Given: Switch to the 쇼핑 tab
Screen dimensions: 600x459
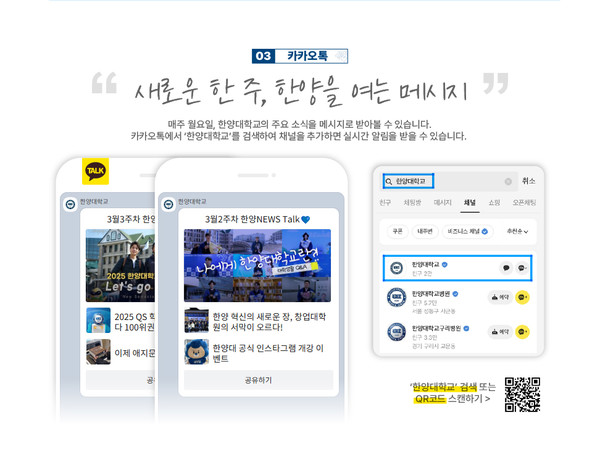Looking at the screenshot, I should 494,202.
